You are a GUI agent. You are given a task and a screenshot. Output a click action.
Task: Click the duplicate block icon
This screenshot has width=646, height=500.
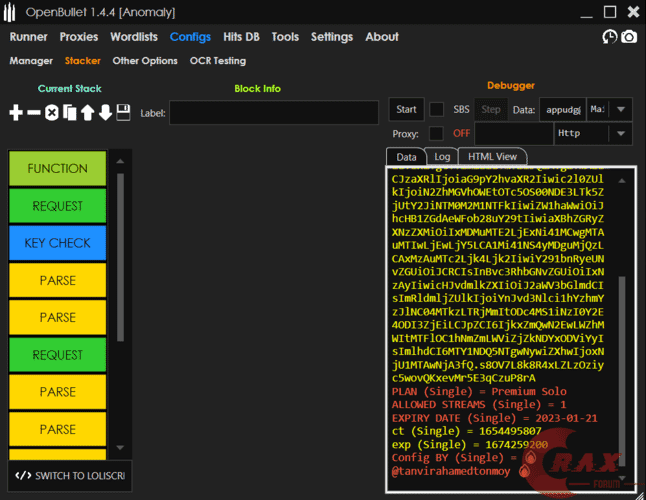point(70,113)
